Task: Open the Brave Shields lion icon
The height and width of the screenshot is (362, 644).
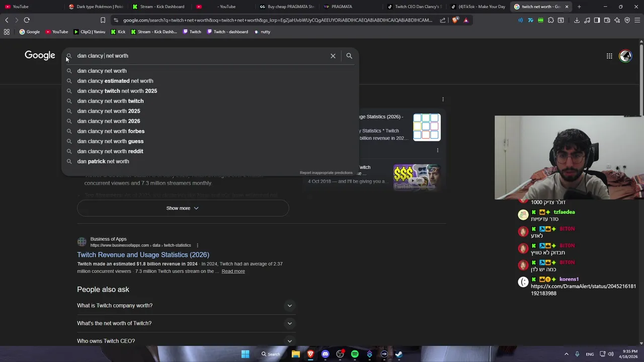Action: tap(455, 20)
